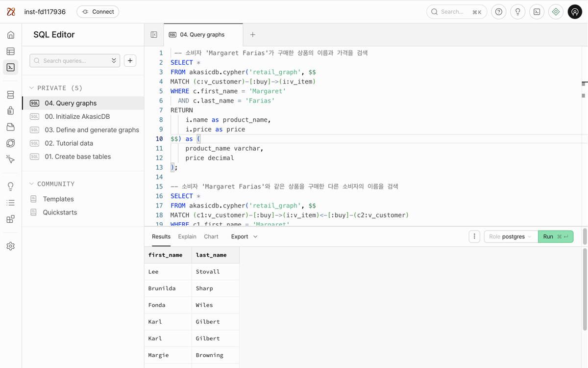The height and width of the screenshot is (368, 588).
Task: Click editor line number 10
Action: click(x=159, y=139)
